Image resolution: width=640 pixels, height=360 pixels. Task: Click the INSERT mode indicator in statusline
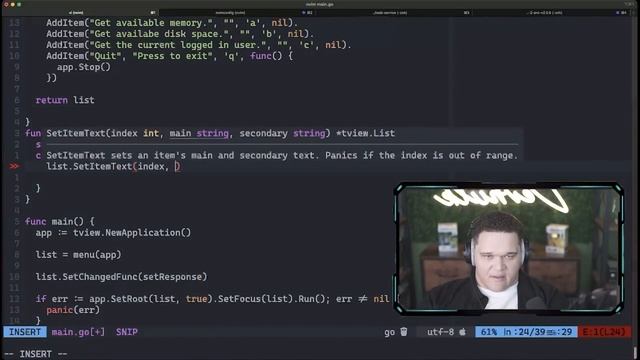click(x=25, y=332)
